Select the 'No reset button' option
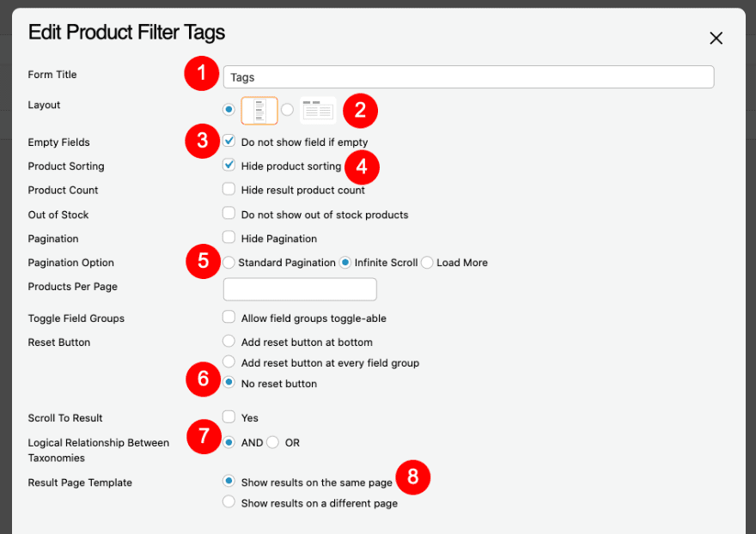Image resolution: width=756 pixels, height=534 pixels. 229,384
